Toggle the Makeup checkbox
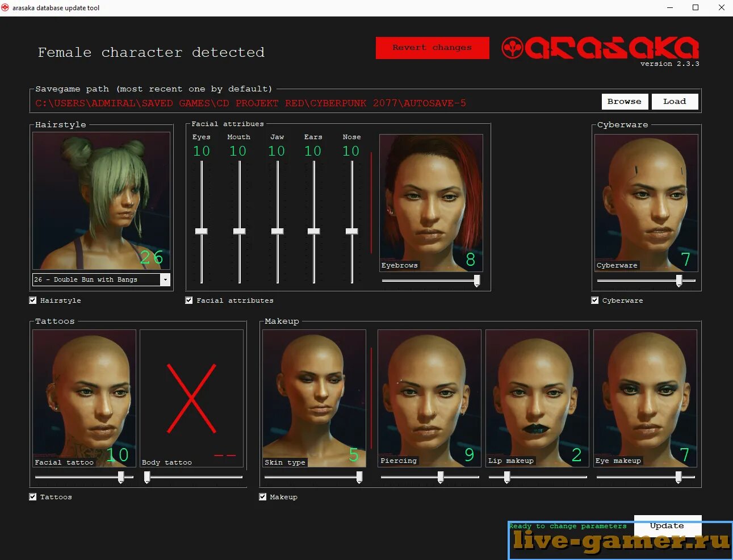The height and width of the screenshot is (560, 733). pos(263,497)
